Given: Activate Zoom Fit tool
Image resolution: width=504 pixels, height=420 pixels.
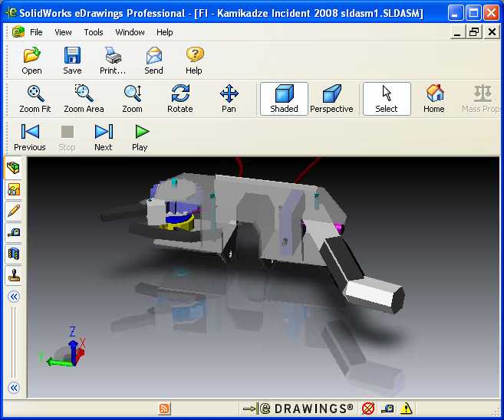Looking at the screenshot, I should 35,99.
